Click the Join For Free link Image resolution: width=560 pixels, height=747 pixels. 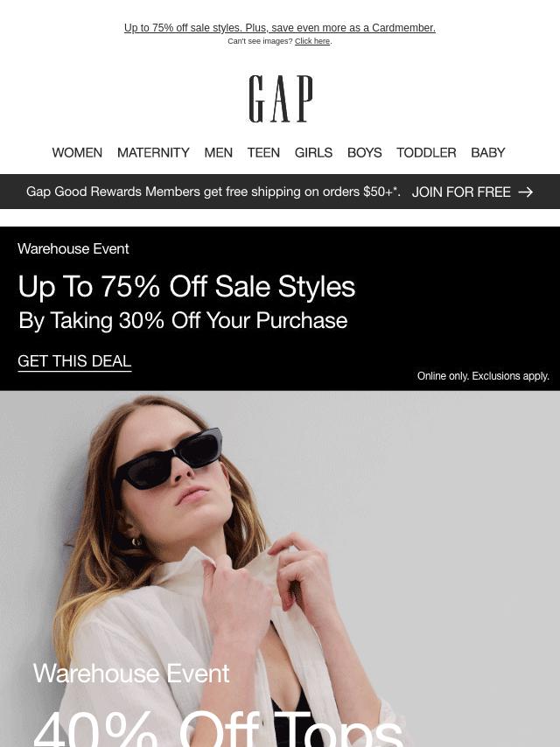pos(461,192)
